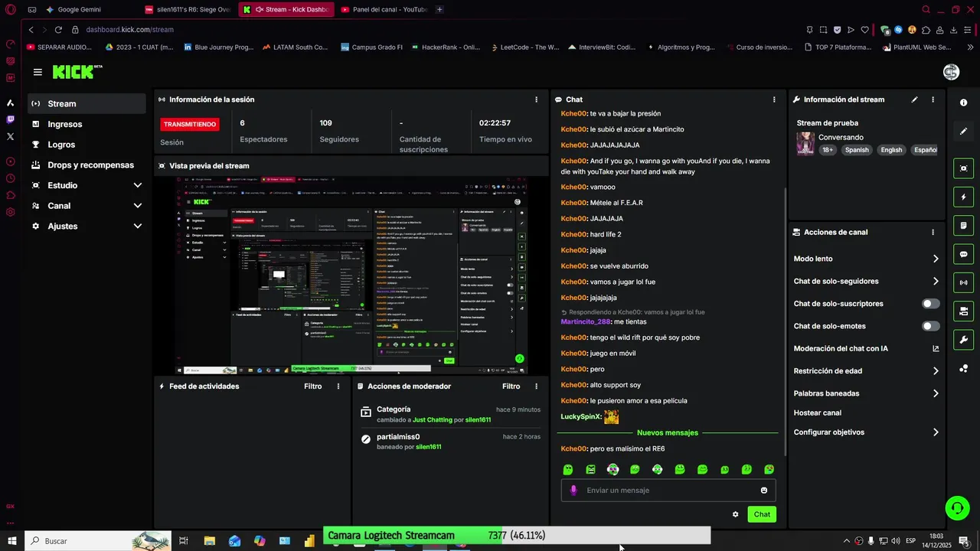Switch to silen1611's R6: Siege tab
This screenshot has height=551, width=980.
pyautogui.click(x=188, y=10)
